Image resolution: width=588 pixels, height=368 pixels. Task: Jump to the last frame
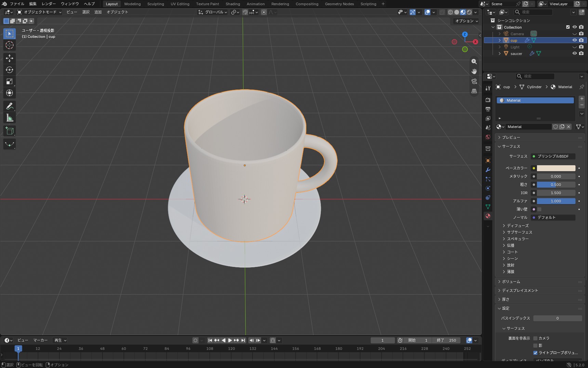coord(243,340)
